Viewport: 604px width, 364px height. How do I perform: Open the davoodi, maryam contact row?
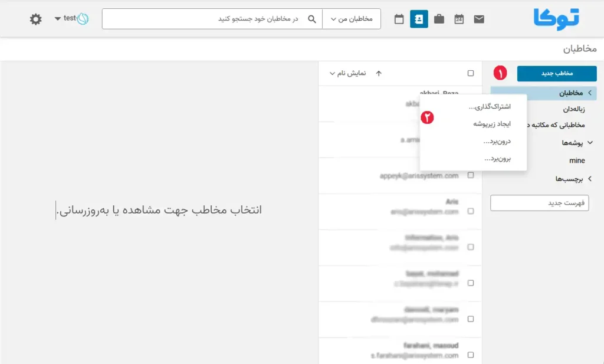point(401,319)
